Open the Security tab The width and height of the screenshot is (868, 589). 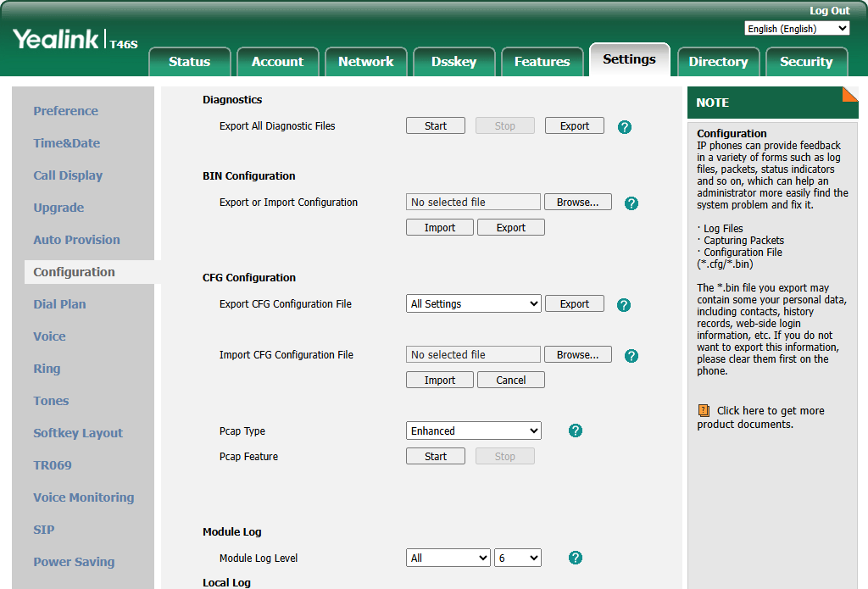(805, 61)
